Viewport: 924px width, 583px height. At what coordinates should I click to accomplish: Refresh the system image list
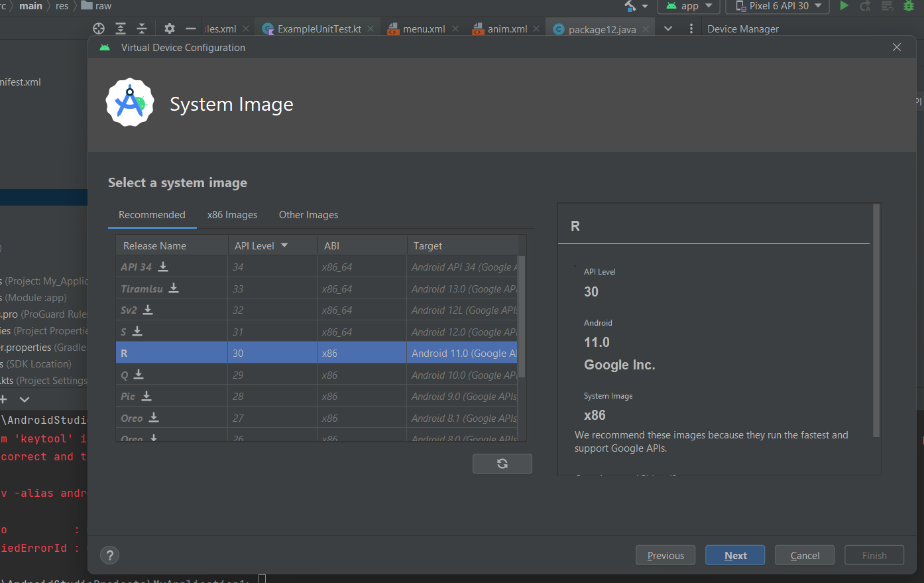[502, 464]
